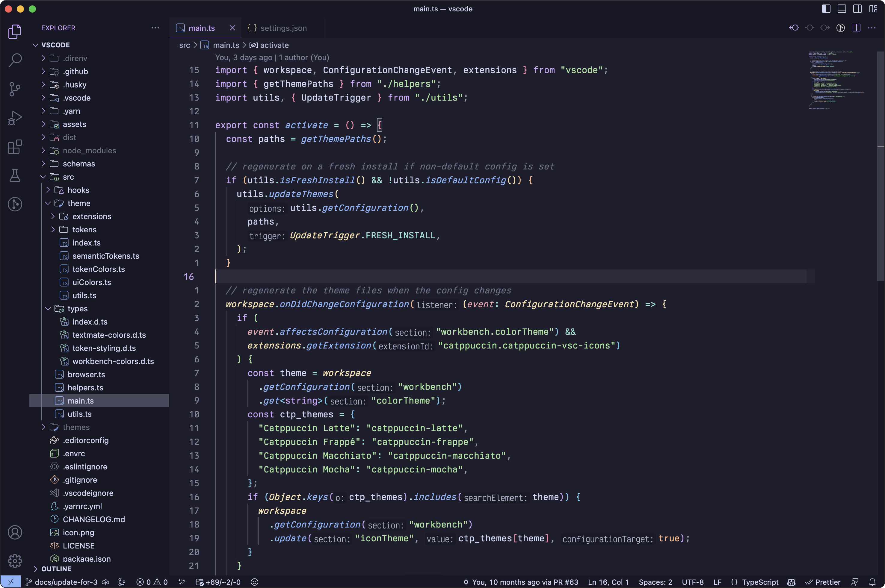Click the git graph icon in status bar

pyautogui.click(x=122, y=582)
